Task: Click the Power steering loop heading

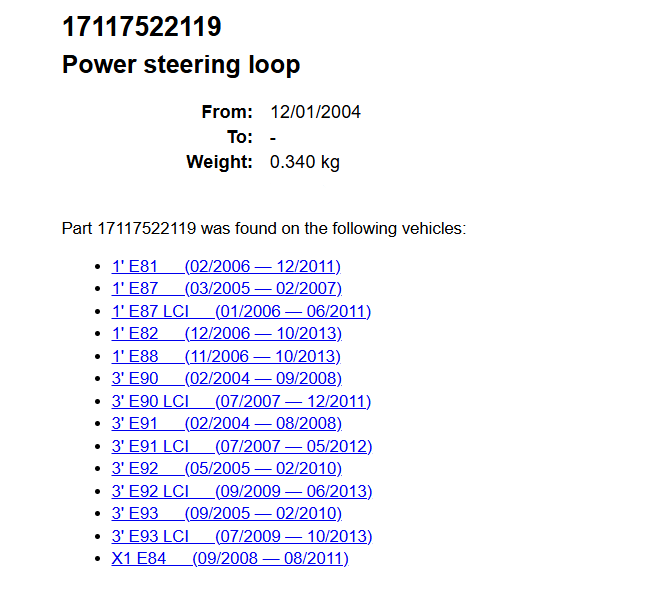Action: tap(181, 65)
